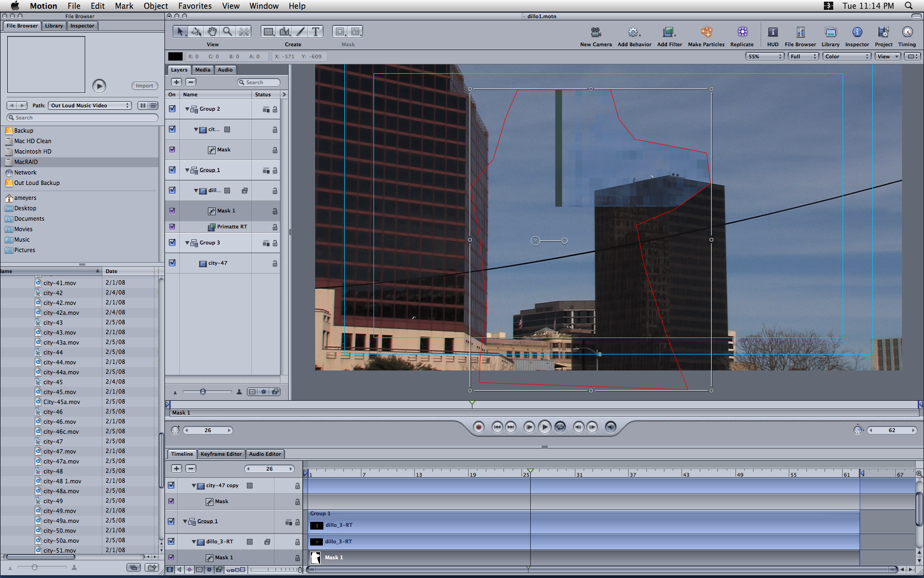Open the Favorites menu

(x=195, y=6)
